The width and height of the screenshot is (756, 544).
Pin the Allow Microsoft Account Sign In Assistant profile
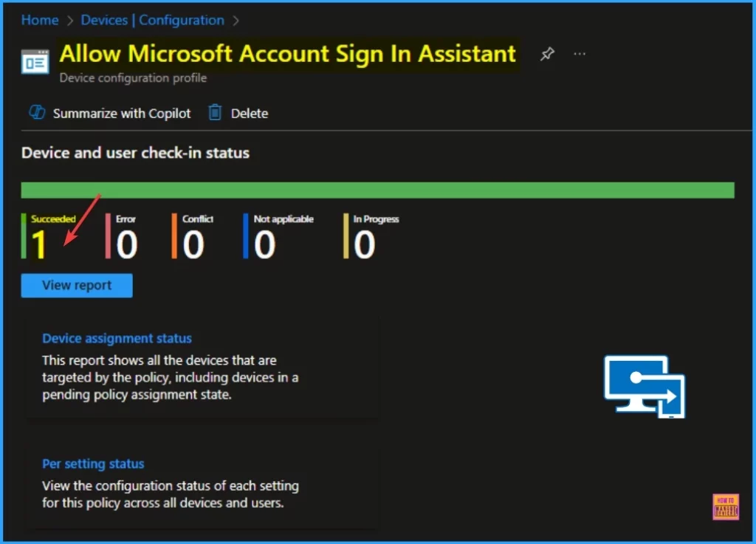tap(547, 53)
